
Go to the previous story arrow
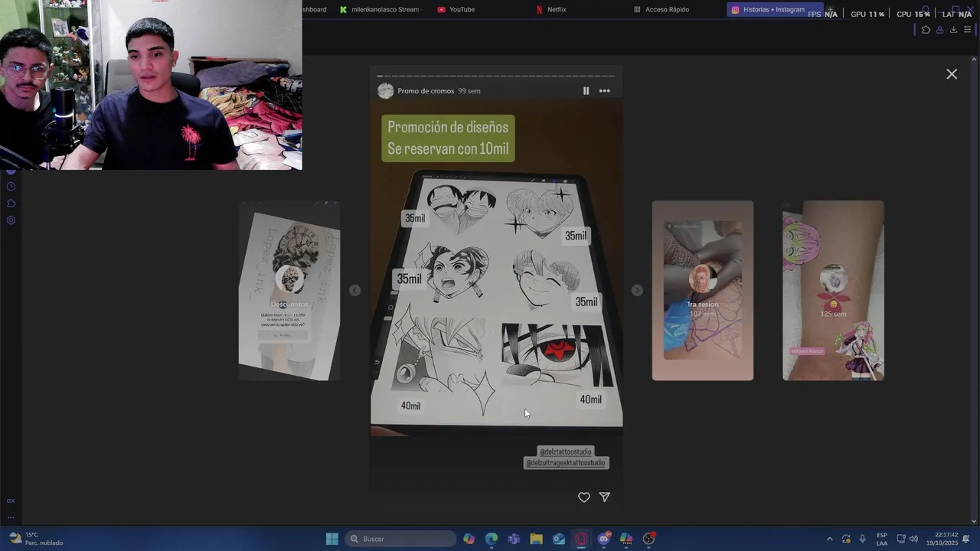(354, 290)
